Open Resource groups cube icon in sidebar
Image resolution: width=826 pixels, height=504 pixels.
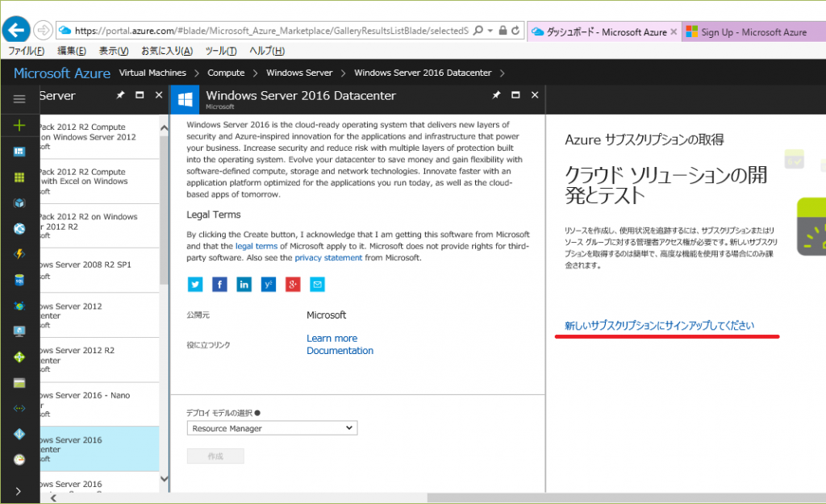pyautogui.click(x=19, y=202)
